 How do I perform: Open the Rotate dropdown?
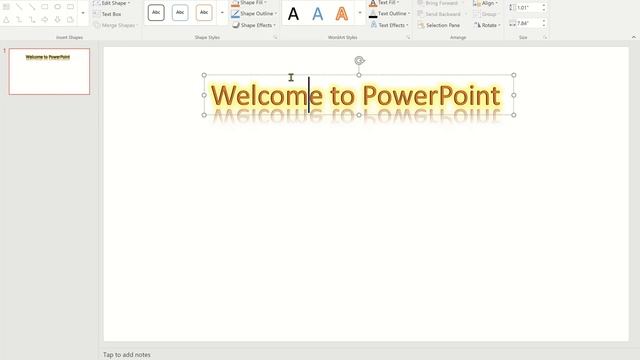487,25
